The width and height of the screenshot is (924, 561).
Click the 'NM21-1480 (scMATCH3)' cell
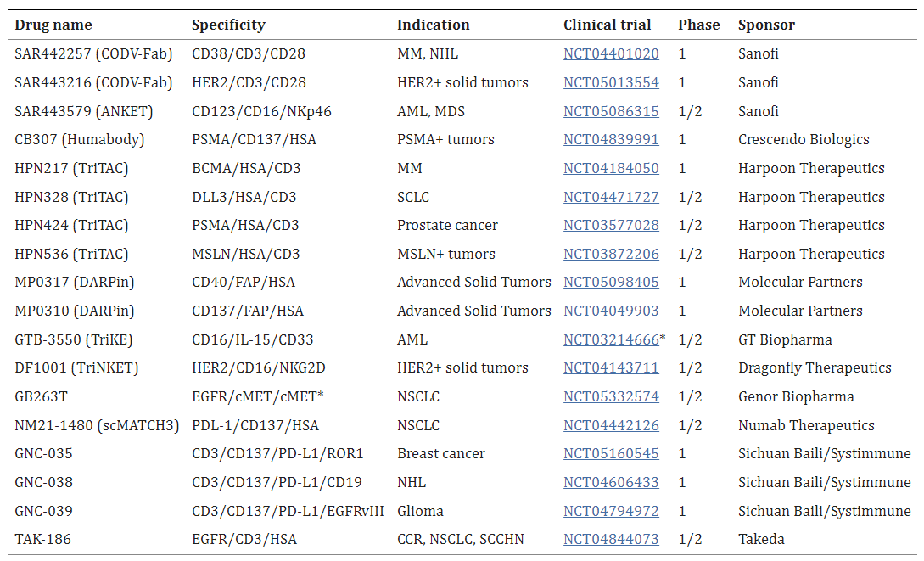tap(97, 425)
